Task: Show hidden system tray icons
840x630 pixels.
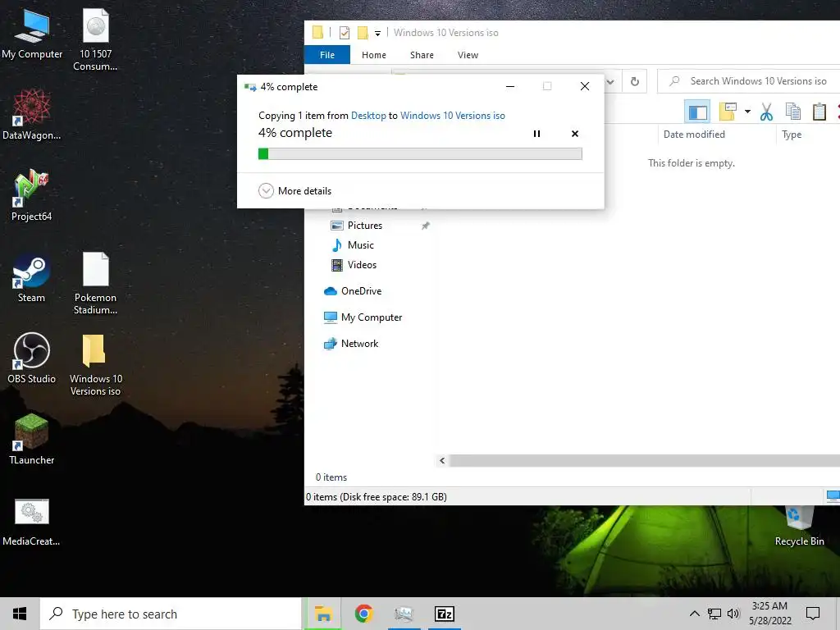Action: click(694, 614)
